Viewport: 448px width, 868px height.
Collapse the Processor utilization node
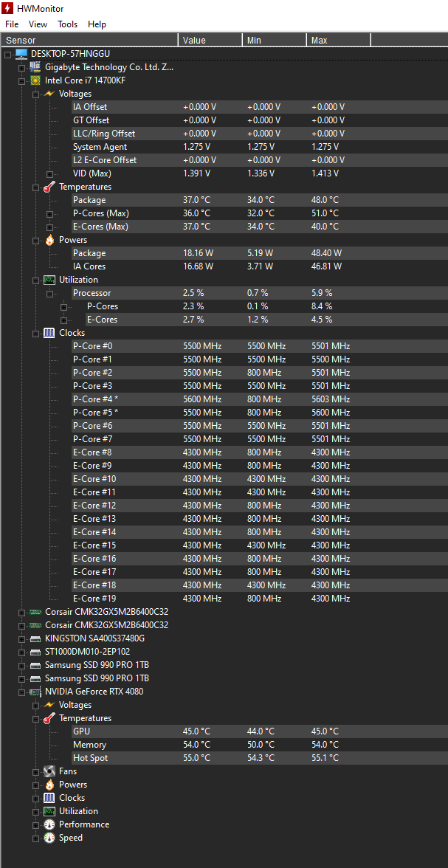pos(49,294)
